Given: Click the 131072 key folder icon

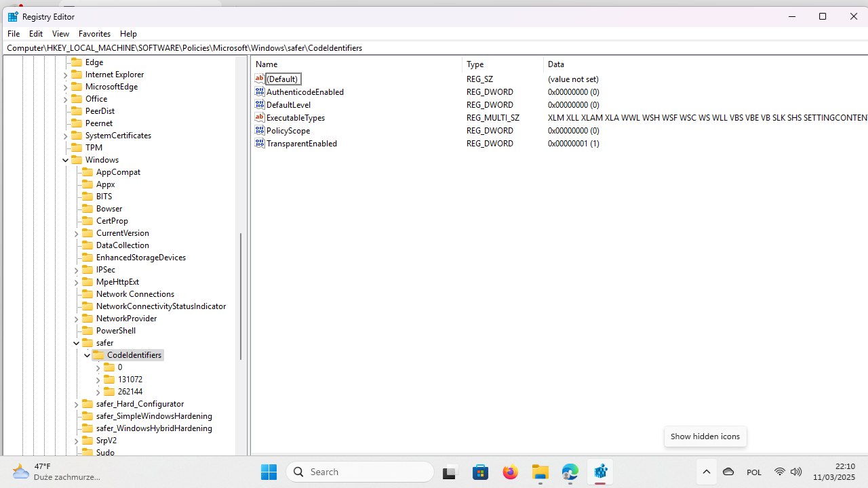Looking at the screenshot, I should pos(109,379).
